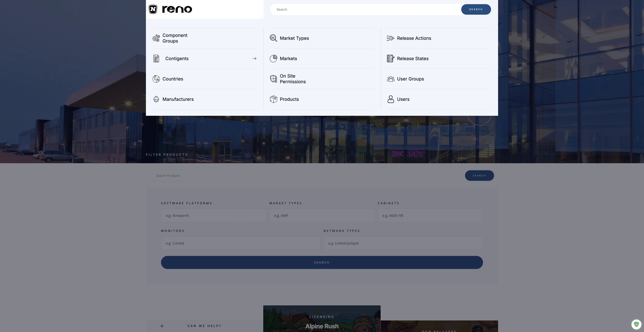Viewport: 644px width, 332px height.
Task: Click the Cabinets filter input
Action: point(430,215)
